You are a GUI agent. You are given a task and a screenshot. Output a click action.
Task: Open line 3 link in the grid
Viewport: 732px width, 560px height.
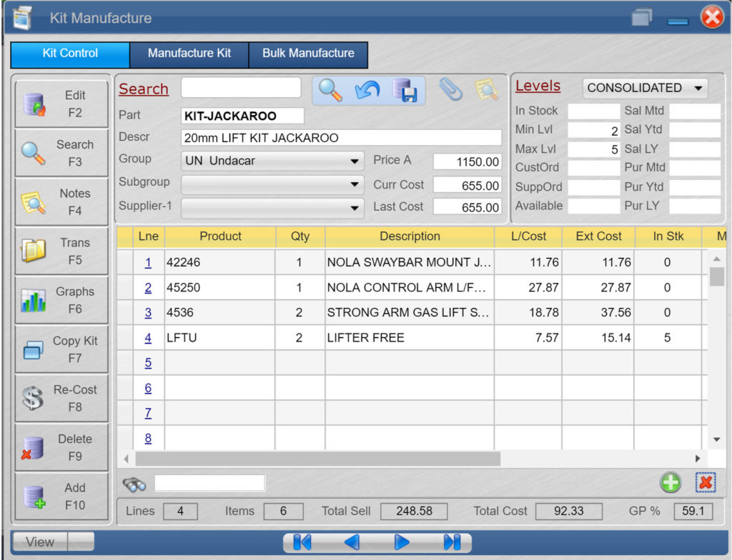(x=148, y=313)
